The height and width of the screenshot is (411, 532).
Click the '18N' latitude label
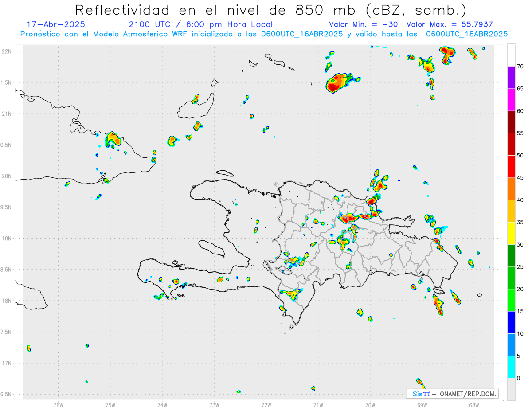coord(7,301)
